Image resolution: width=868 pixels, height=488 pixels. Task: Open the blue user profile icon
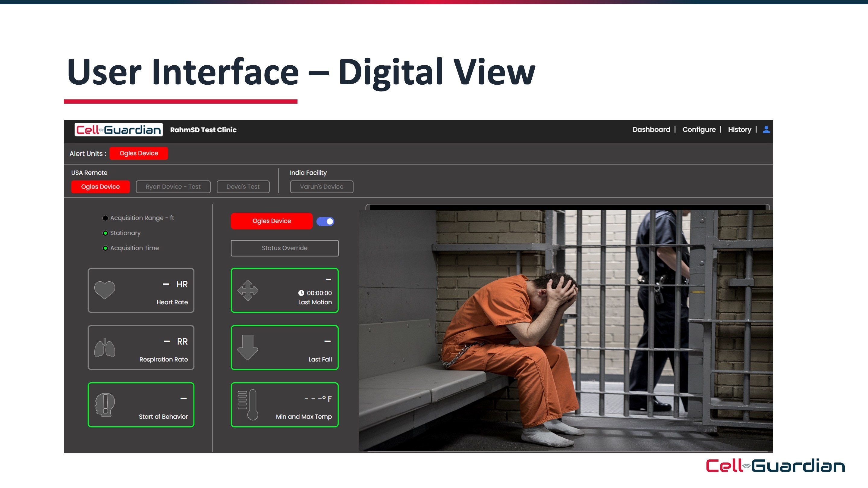(766, 130)
